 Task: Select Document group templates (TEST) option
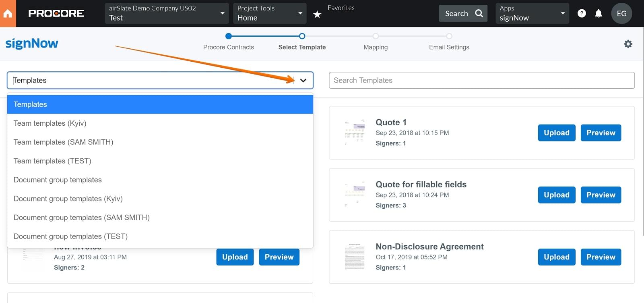pos(160,237)
